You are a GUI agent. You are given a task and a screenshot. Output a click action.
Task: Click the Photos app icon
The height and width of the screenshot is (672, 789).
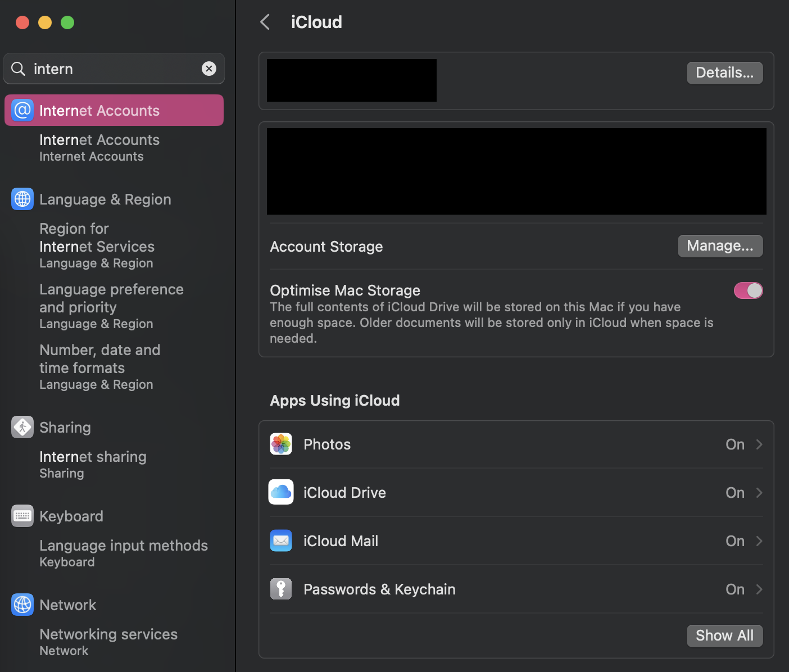[281, 444]
